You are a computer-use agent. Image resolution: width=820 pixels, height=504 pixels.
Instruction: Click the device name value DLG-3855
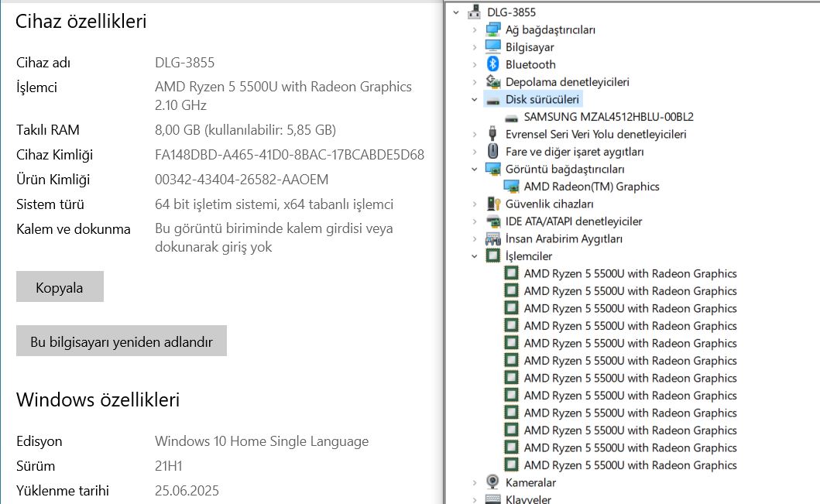184,63
